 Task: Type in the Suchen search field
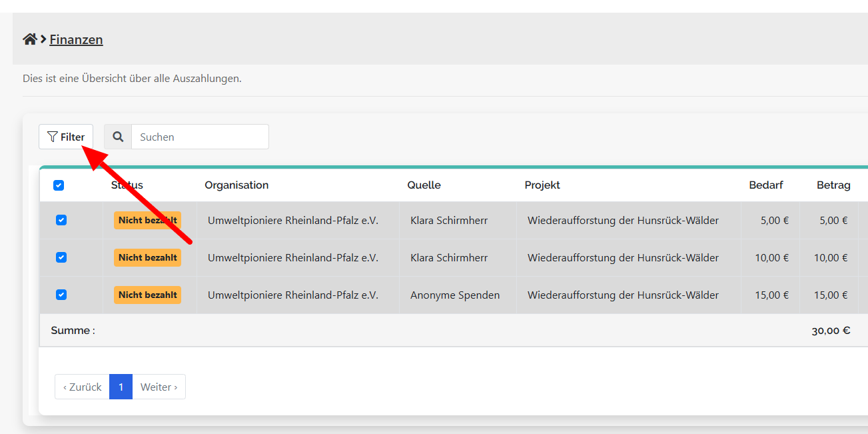click(x=200, y=137)
